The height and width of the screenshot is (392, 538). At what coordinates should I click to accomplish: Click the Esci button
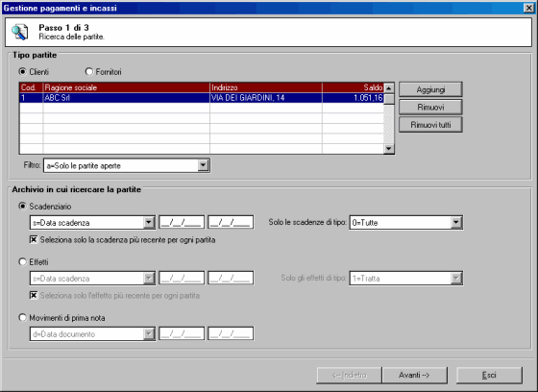tap(489, 375)
